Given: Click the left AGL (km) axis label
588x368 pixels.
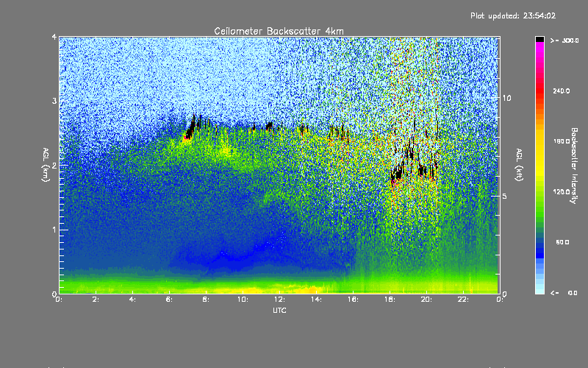Looking at the screenshot, I should [x=46, y=164].
